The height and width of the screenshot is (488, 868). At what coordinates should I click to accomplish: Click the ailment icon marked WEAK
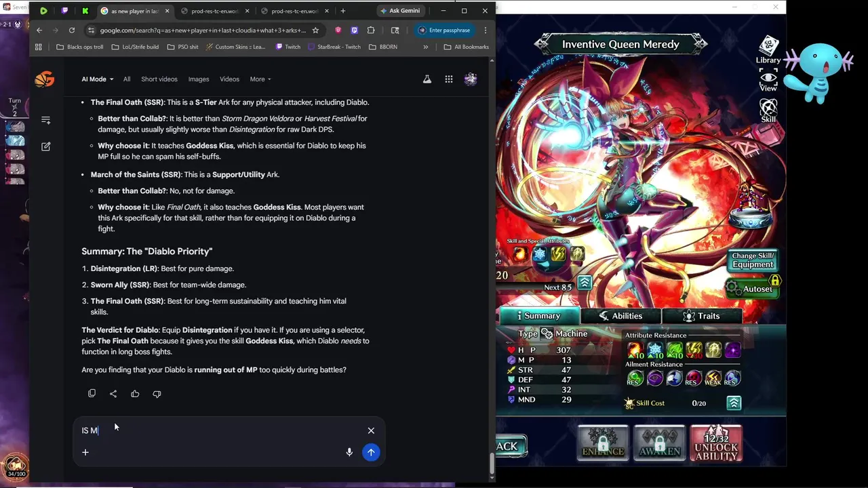point(713,379)
